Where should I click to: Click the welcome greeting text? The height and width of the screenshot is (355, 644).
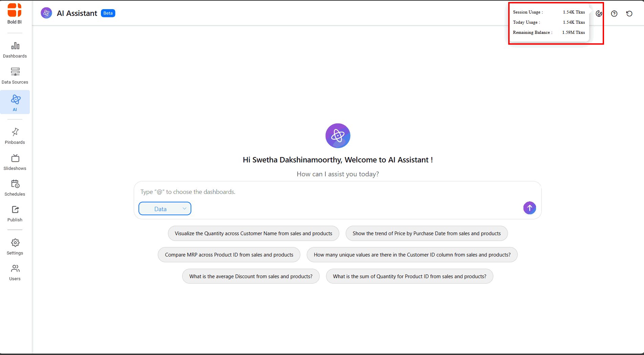338,160
